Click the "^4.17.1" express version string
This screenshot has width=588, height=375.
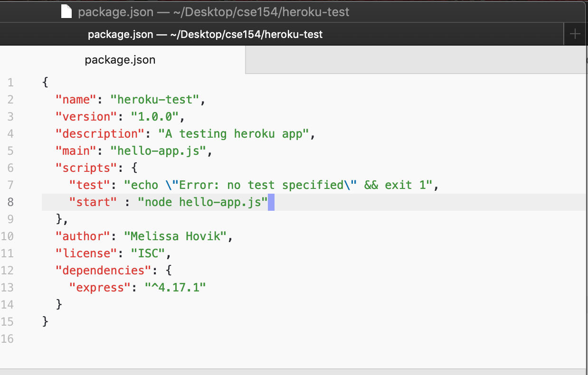pyautogui.click(x=175, y=288)
